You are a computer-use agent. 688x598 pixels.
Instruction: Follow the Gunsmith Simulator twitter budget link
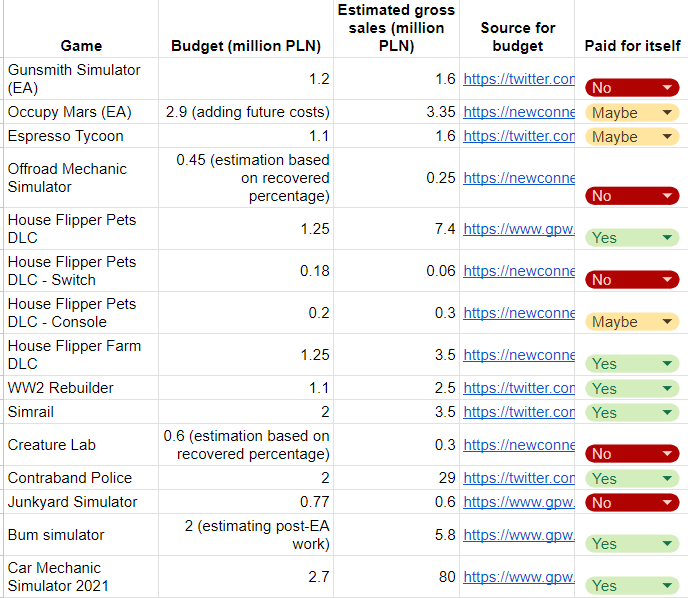point(519,79)
